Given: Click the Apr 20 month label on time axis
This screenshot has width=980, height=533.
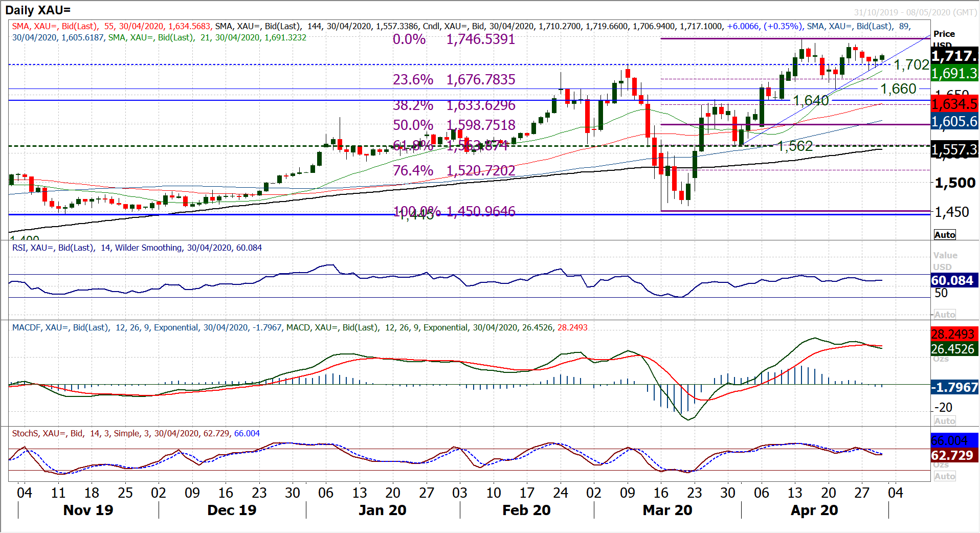Looking at the screenshot, I should click(814, 510).
